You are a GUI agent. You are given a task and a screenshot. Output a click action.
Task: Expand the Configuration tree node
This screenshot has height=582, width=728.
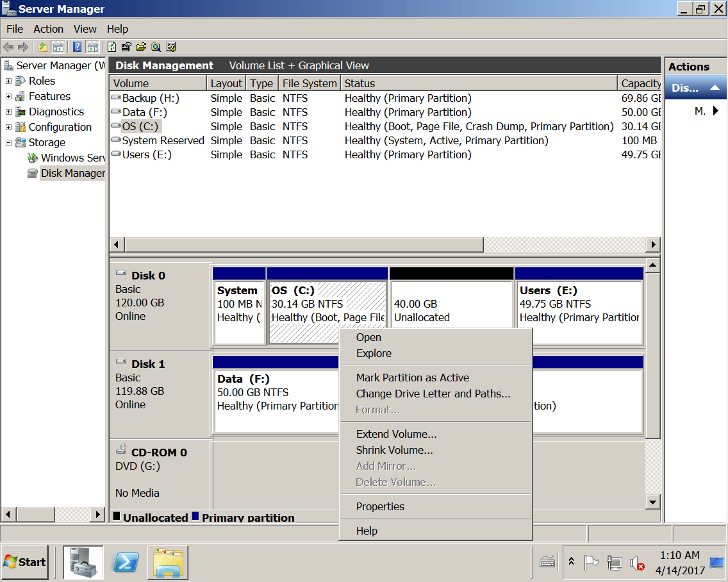click(8, 127)
